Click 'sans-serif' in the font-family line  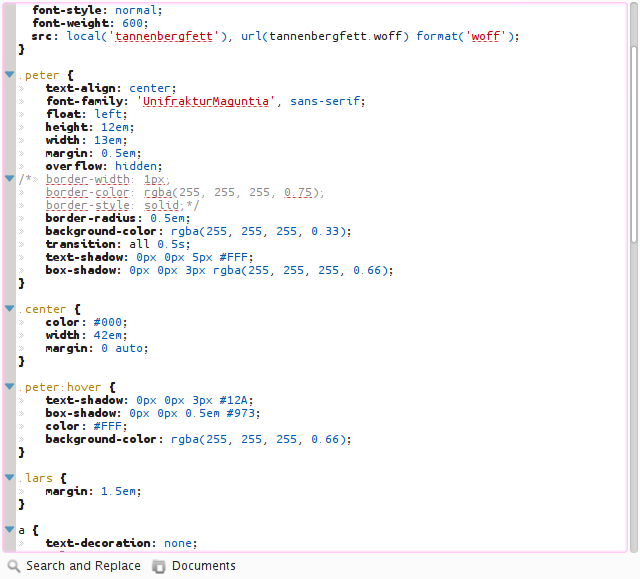coord(325,101)
